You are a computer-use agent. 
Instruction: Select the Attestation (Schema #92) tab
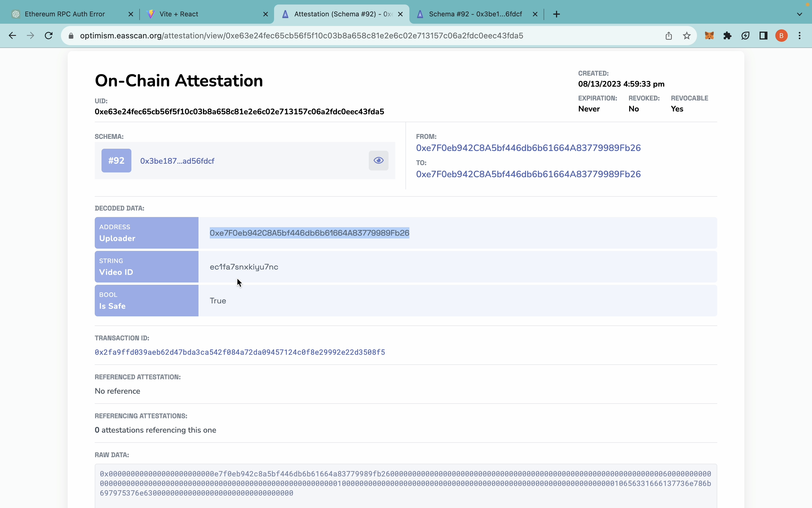pos(342,14)
